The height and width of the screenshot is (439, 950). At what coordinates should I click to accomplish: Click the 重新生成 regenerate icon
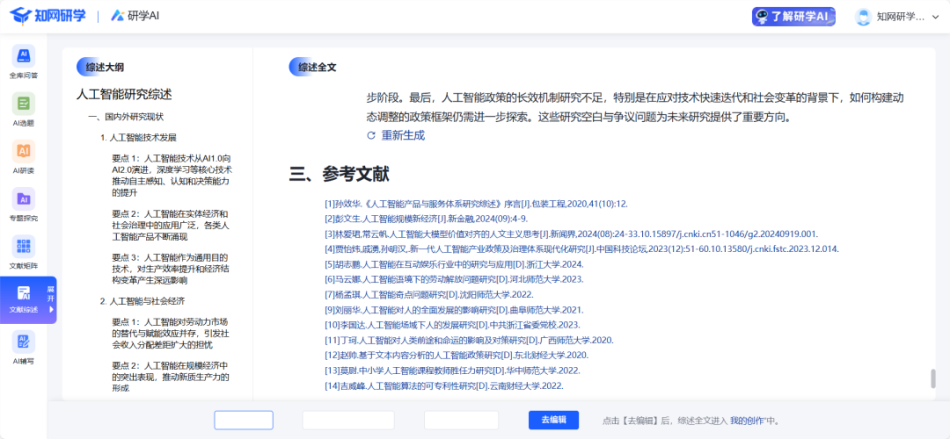[372, 135]
